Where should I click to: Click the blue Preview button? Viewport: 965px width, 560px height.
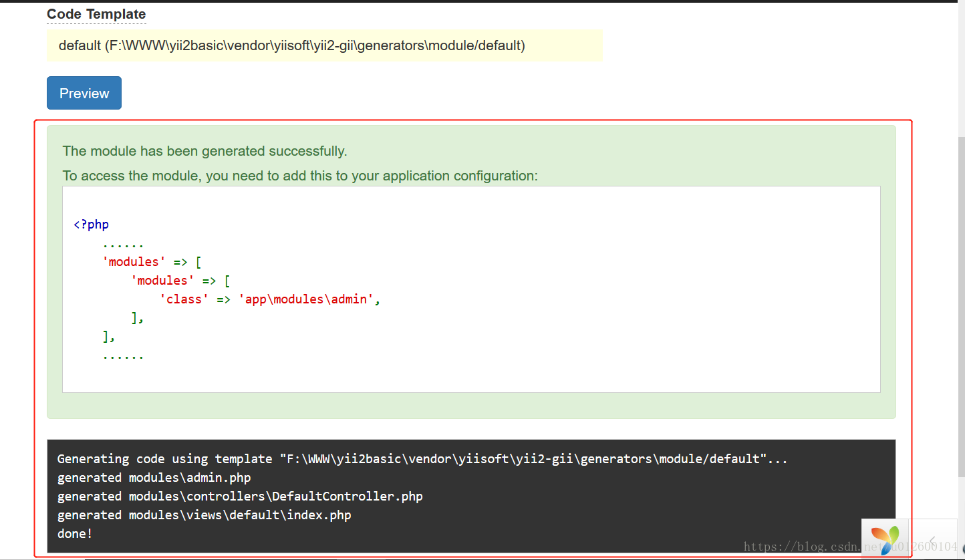click(x=84, y=93)
